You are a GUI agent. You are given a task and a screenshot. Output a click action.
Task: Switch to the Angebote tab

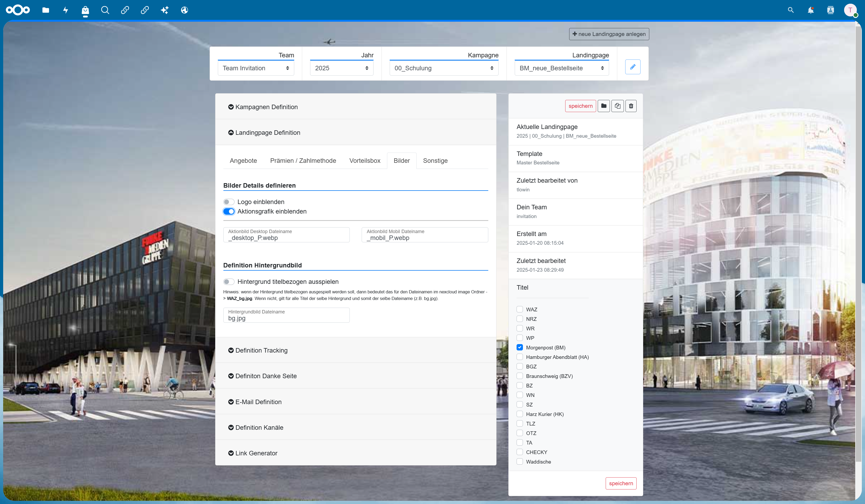(243, 161)
